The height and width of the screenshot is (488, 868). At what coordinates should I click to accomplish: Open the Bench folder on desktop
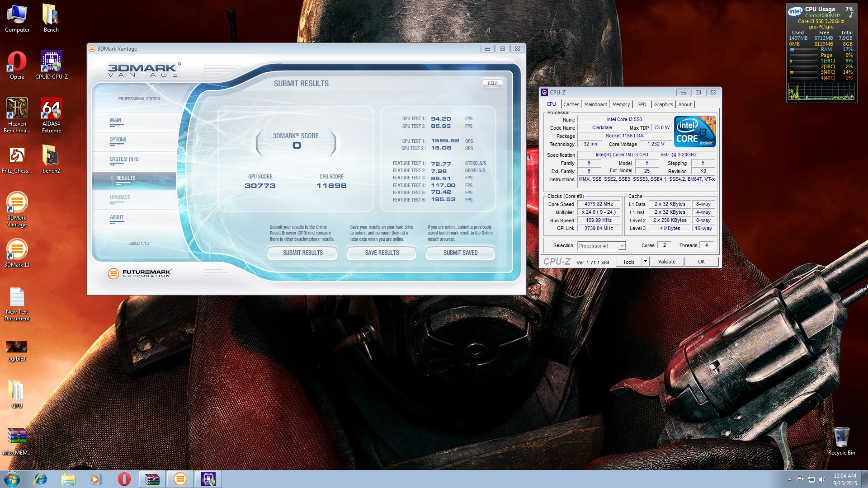click(51, 19)
